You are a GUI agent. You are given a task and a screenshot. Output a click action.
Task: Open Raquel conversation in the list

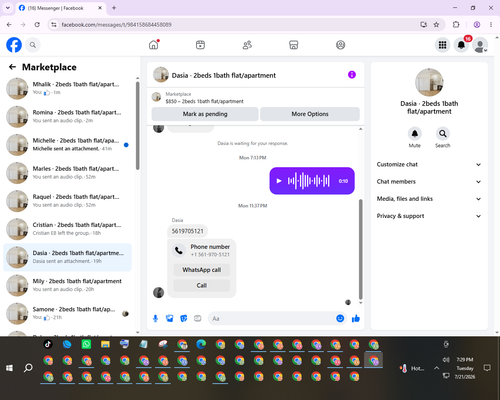coord(67,201)
